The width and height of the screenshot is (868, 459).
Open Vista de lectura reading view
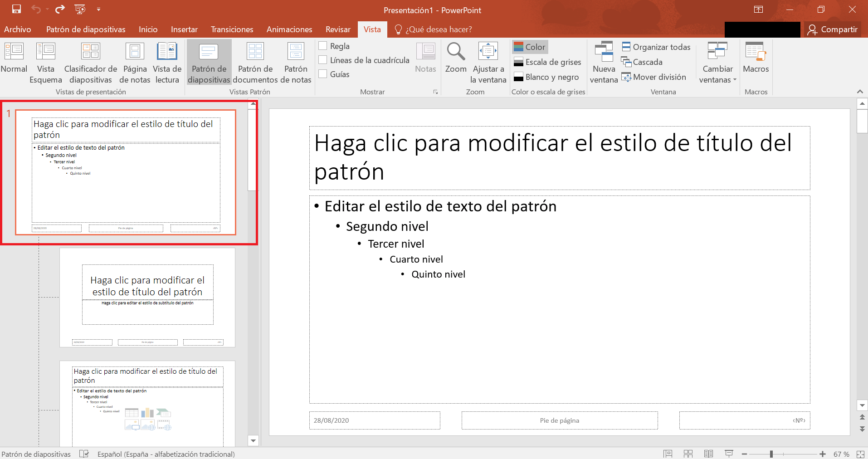click(x=167, y=63)
